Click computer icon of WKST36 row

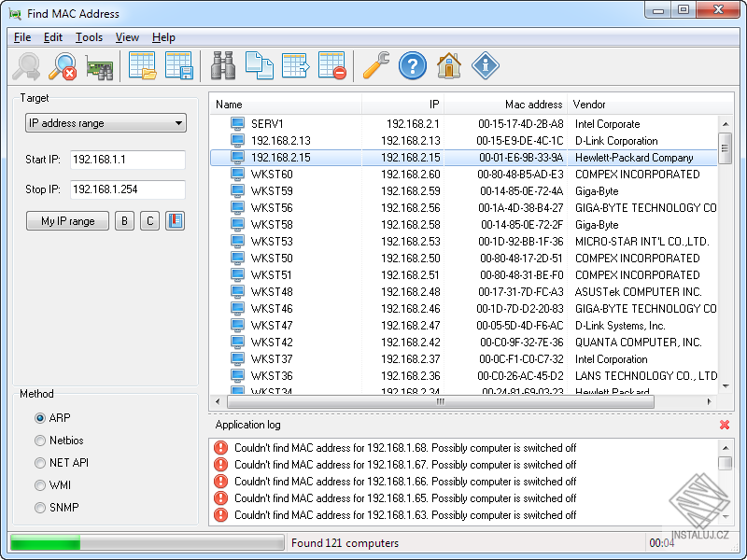click(237, 376)
